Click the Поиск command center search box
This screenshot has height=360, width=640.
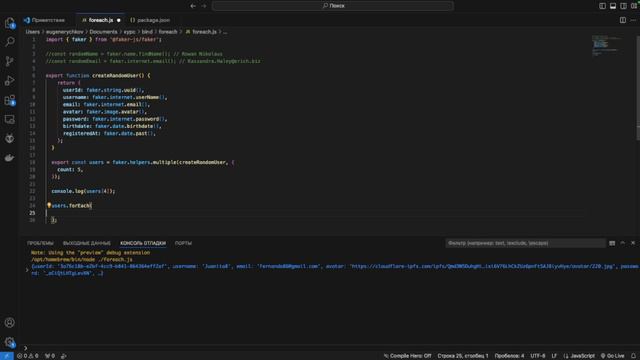[333, 6]
